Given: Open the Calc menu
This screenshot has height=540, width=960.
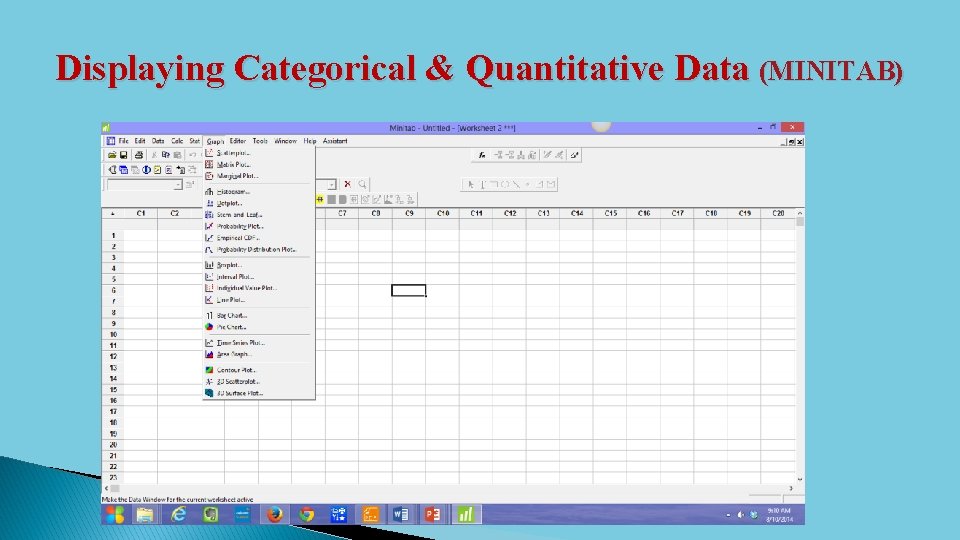Looking at the screenshot, I should tap(177, 141).
